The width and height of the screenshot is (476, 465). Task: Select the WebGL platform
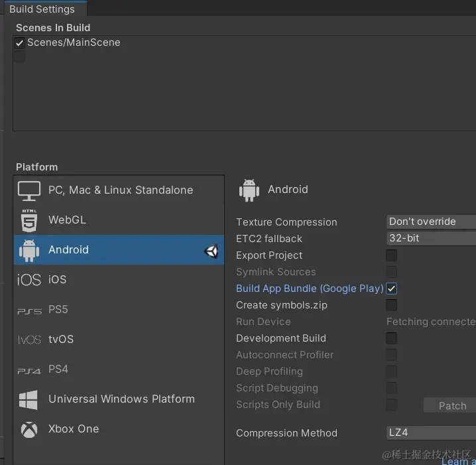(x=119, y=220)
